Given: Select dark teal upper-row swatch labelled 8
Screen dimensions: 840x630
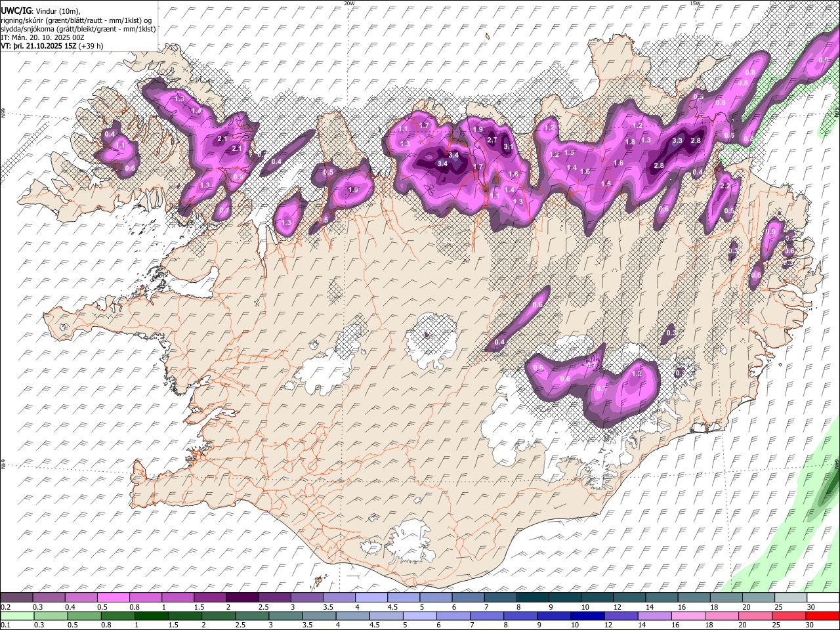Looking at the screenshot, I should coord(533,598).
